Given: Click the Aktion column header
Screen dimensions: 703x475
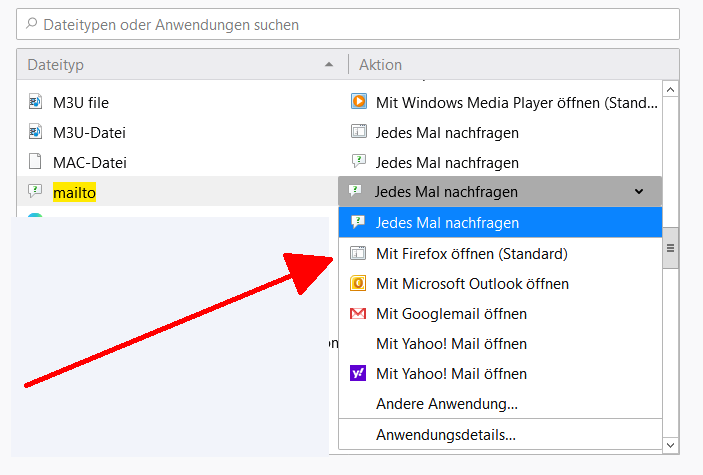Looking at the screenshot, I should (500, 65).
